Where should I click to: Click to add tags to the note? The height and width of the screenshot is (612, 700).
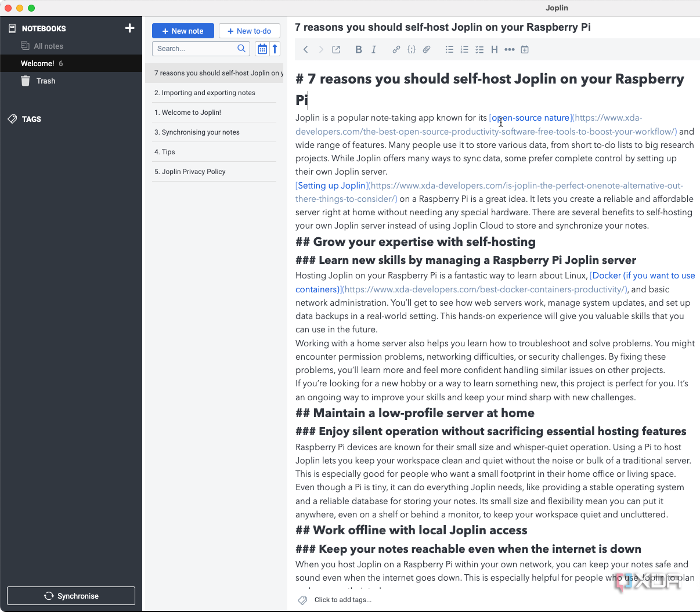point(343,600)
